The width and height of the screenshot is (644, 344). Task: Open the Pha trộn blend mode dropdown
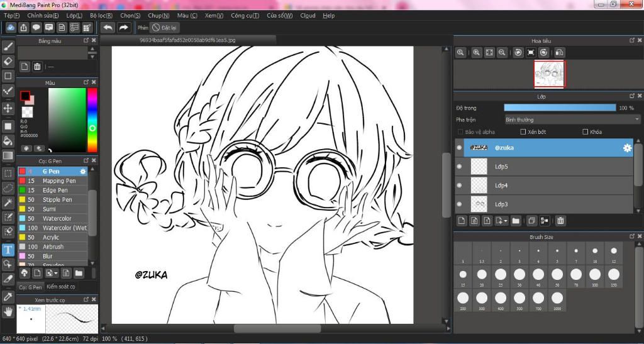pyautogui.click(x=572, y=119)
